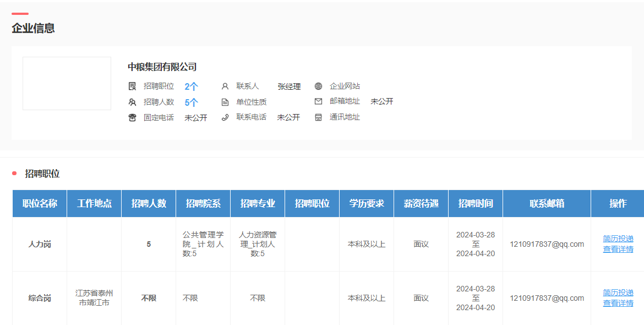Click the 联系人 person icon
644x325 pixels.
click(x=225, y=86)
